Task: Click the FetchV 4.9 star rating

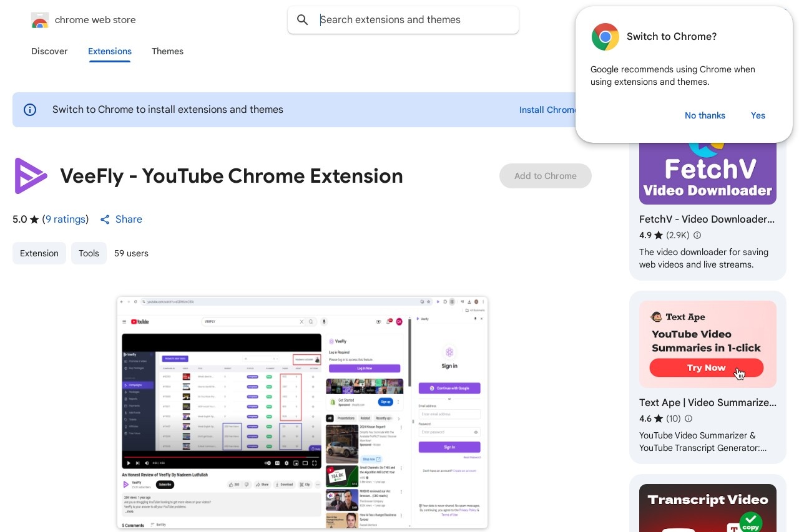Action: point(651,235)
